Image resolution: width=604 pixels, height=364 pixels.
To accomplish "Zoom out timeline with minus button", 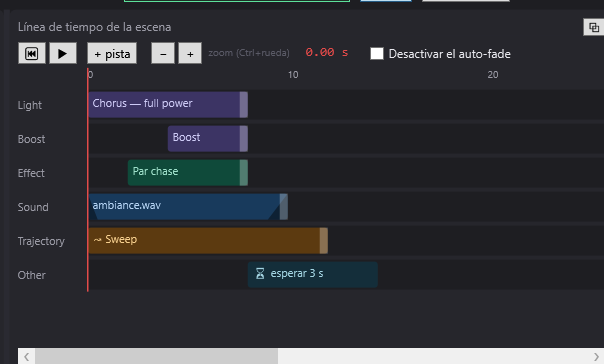I will pos(163,53).
